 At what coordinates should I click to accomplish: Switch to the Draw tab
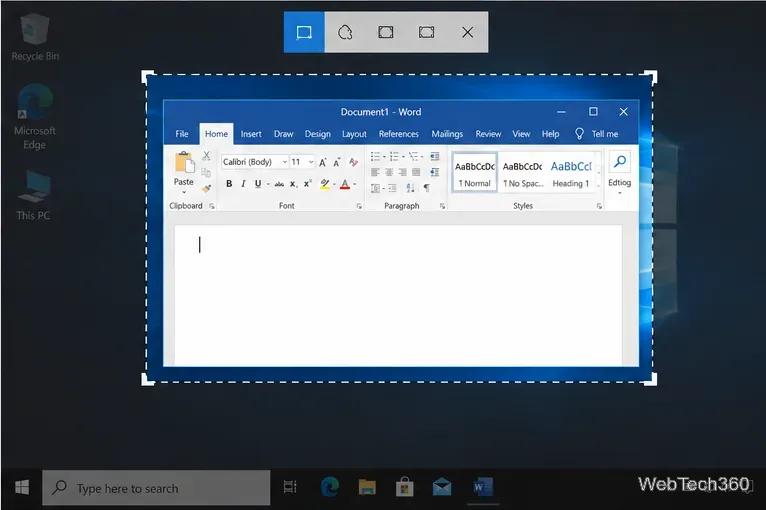click(x=283, y=134)
